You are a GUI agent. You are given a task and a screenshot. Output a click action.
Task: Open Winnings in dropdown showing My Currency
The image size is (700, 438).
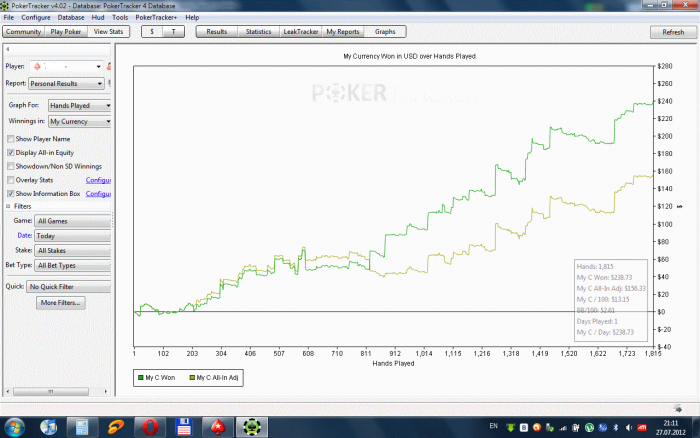click(79, 121)
